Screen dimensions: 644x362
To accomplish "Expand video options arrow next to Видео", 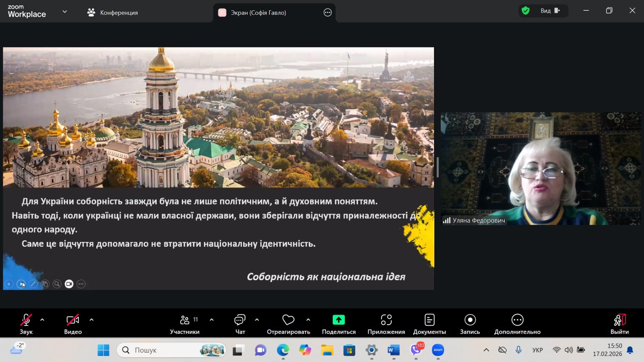I will (x=92, y=320).
